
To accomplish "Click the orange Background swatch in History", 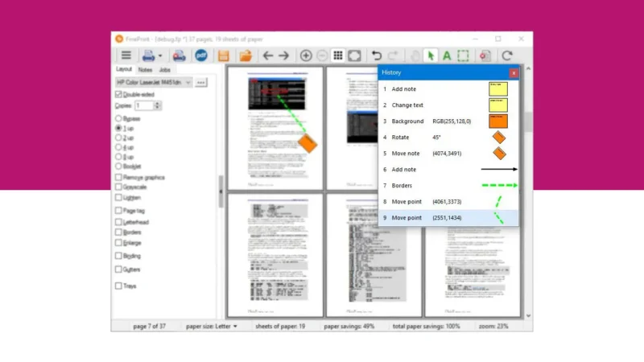I will [x=497, y=121].
